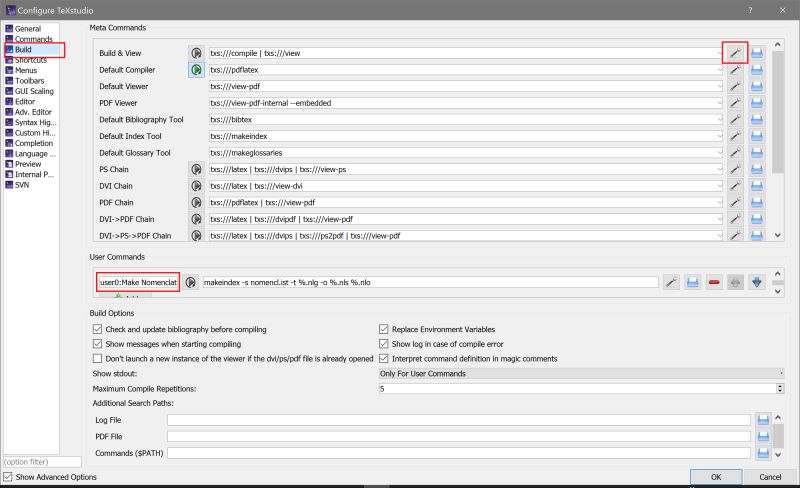
Task: Remove user command with red minus icon
Action: click(714, 282)
